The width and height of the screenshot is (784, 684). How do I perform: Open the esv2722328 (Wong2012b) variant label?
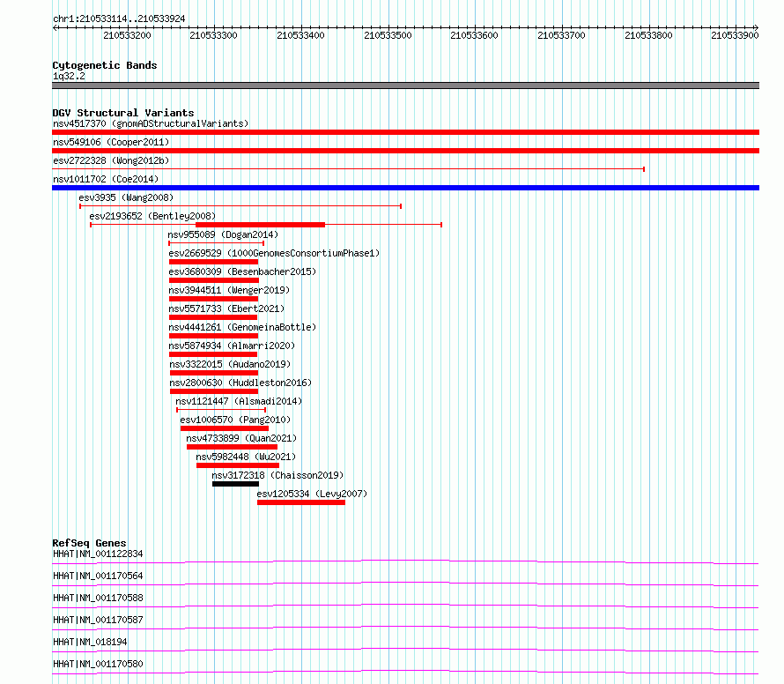111,160
